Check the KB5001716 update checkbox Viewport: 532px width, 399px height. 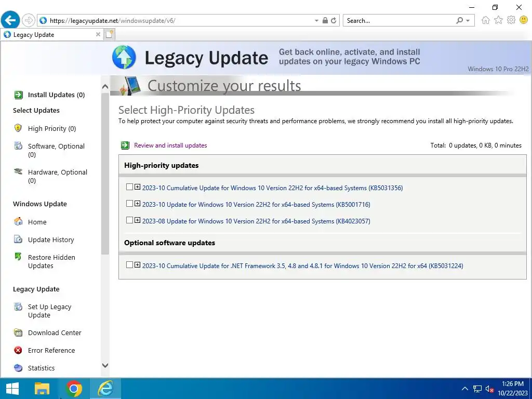(x=129, y=204)
